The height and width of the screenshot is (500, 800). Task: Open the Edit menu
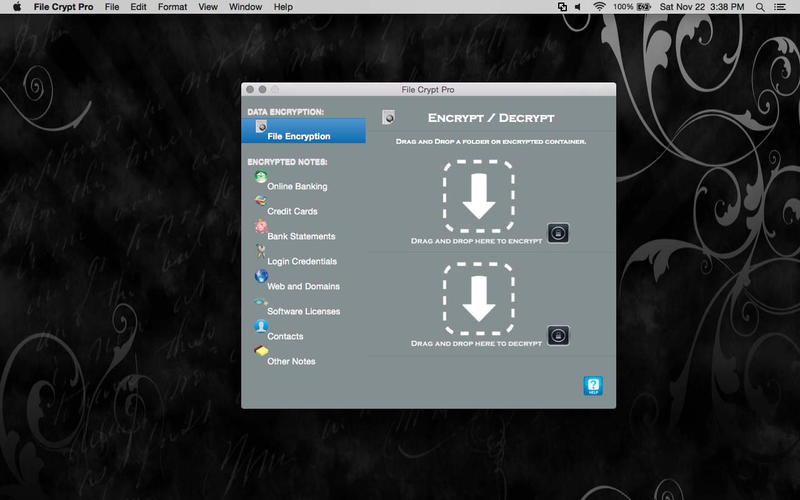138,7
